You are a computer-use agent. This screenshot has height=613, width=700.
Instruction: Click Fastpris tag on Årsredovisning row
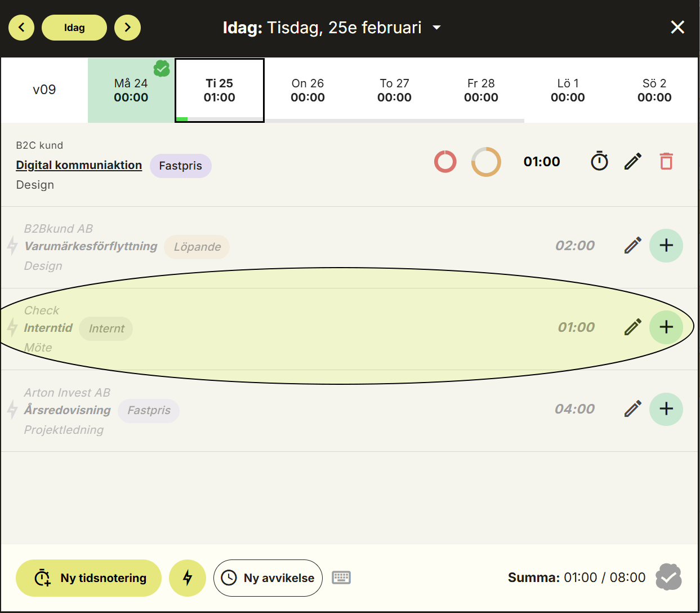[x=149, y=410]
